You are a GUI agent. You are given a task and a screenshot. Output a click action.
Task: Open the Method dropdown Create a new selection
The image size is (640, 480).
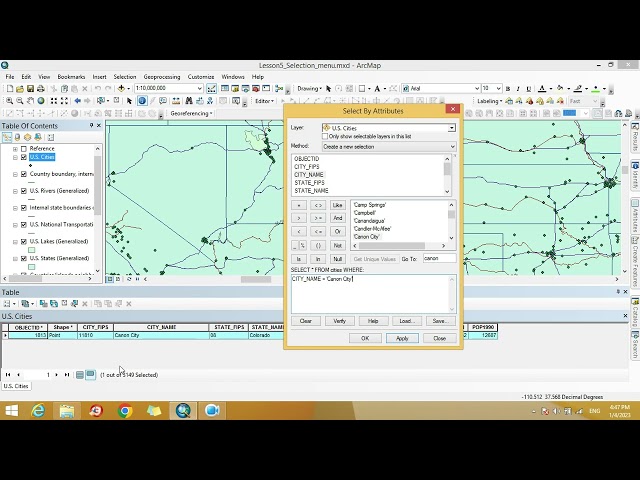(x=452, y=147)
